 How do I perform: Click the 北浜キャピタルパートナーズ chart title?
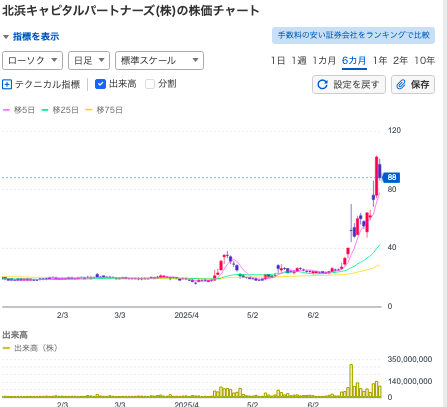[131, 11]
